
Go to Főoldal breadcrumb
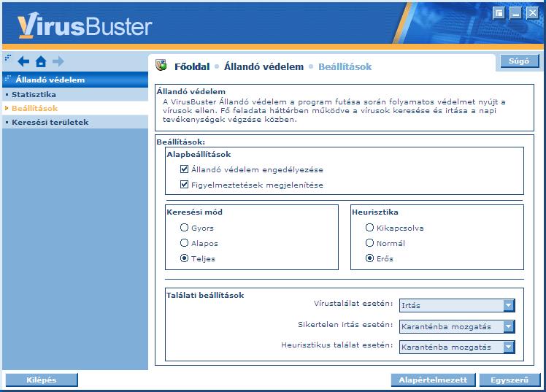coord(192,66)
